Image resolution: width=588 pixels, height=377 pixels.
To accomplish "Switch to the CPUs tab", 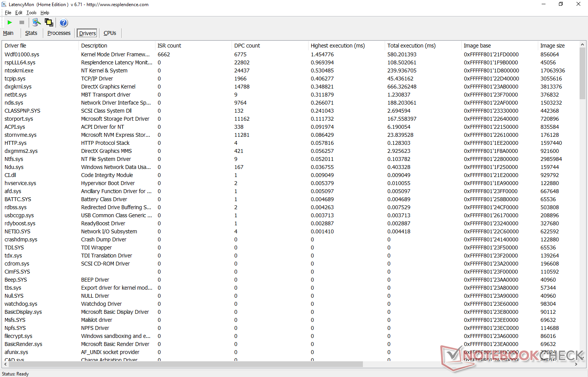I will tap(110, 33).
